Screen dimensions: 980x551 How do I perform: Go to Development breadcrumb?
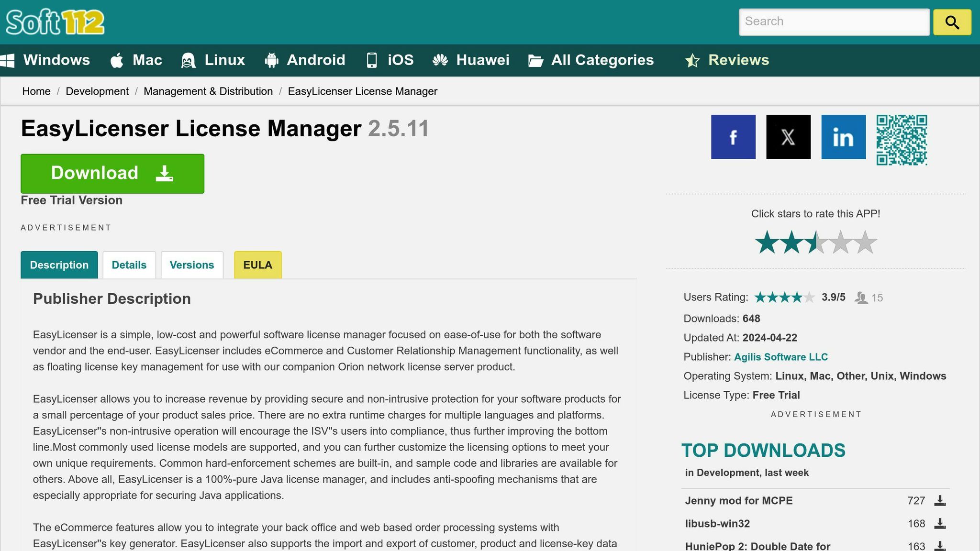[97, 91]
